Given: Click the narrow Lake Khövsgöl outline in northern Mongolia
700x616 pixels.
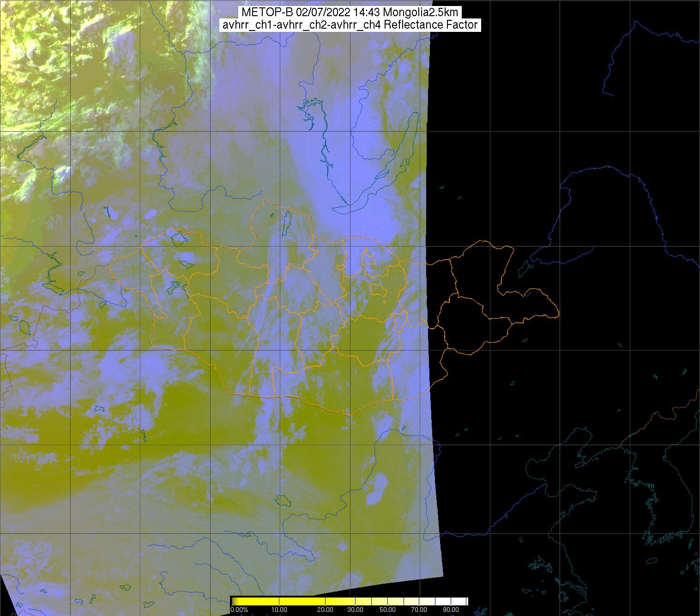Looking at the screenshot, I should (286, 221).
